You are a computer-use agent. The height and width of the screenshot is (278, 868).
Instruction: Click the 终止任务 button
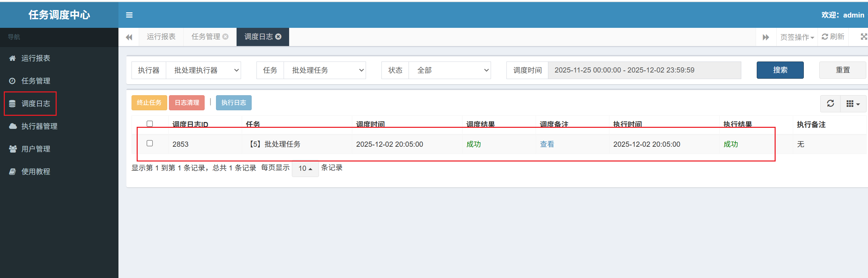(x=149, y=103)
